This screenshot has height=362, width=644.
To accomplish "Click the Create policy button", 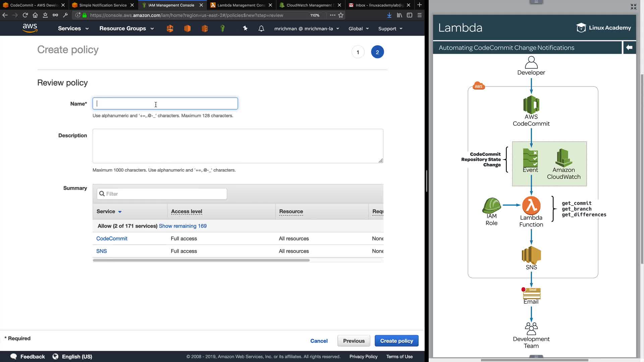I will (x=396, y=341).
